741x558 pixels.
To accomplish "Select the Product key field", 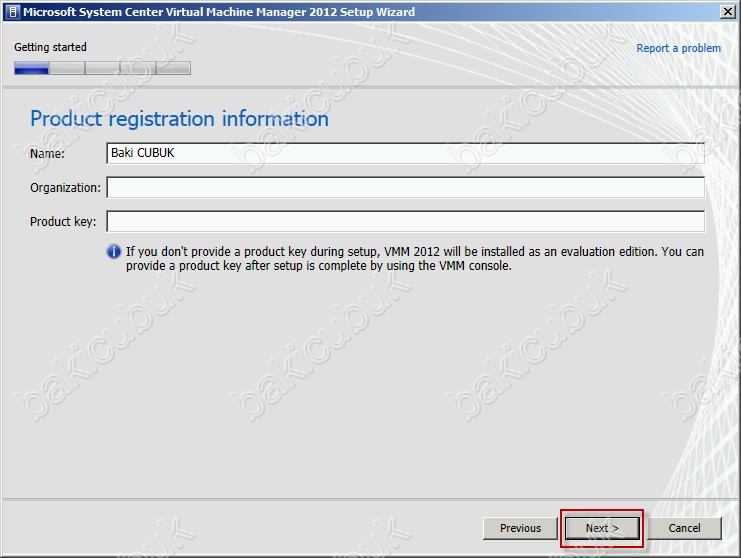I will 405,222.
